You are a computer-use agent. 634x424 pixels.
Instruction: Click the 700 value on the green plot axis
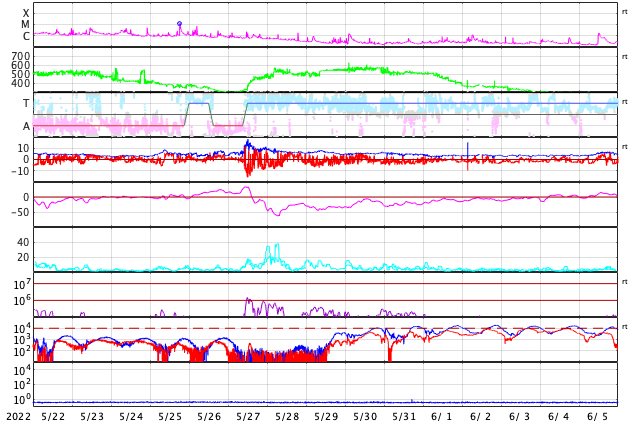click(x=20, y=56)
